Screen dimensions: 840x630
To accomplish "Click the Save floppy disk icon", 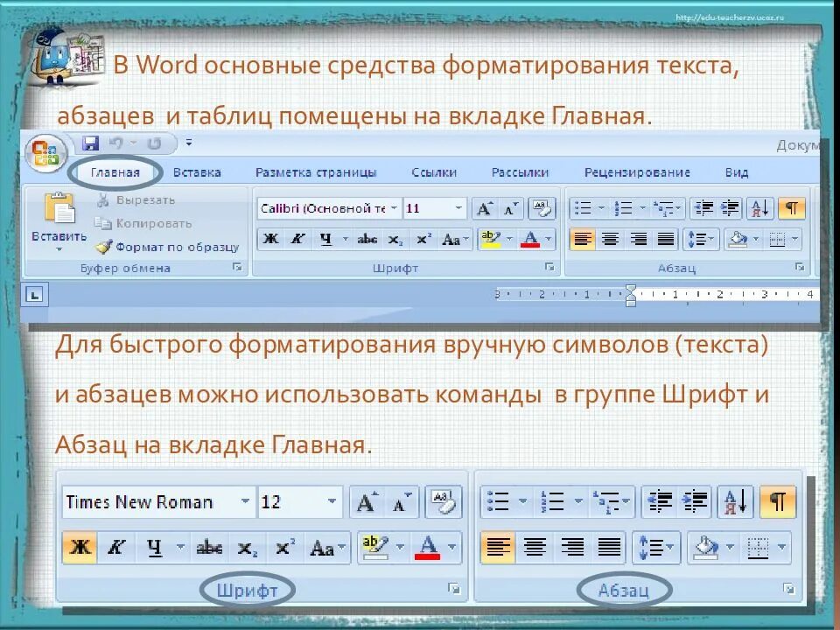I will [90, 143].
